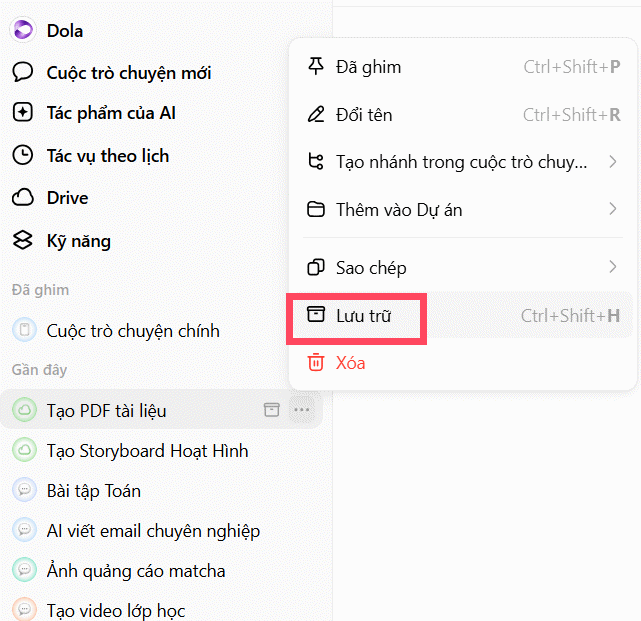Click the Drive cloud icon

click(22, 197)
